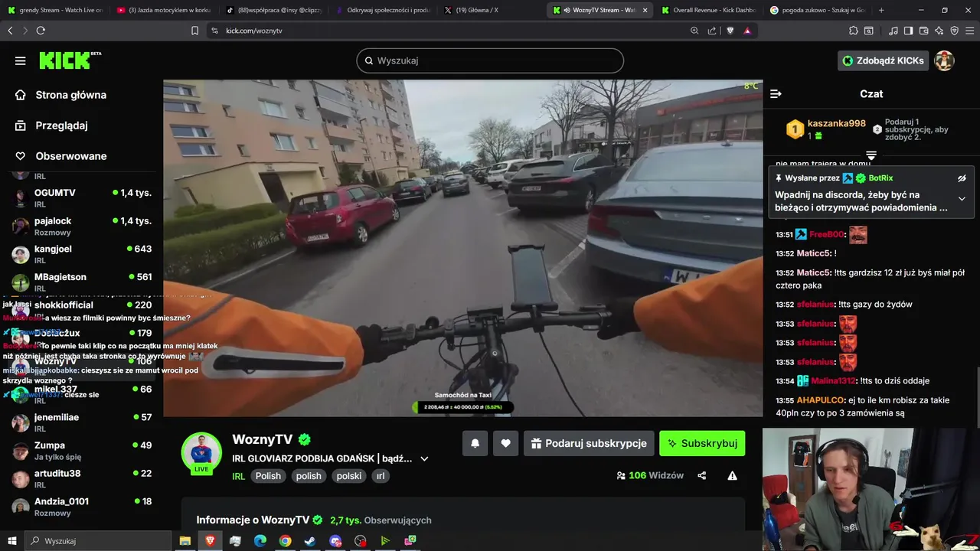
Task: Click the WoznyTV live avatar
Action: click(x=201, y=453)
